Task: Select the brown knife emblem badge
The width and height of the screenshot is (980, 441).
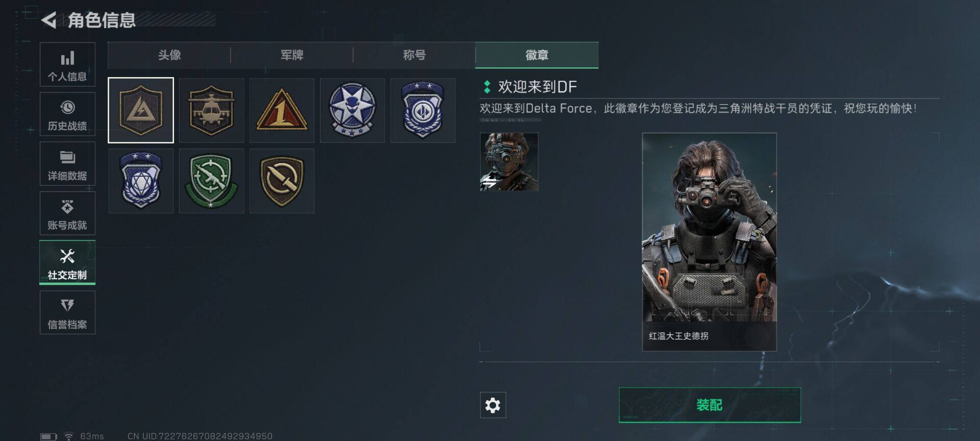Action: (282, 181)
